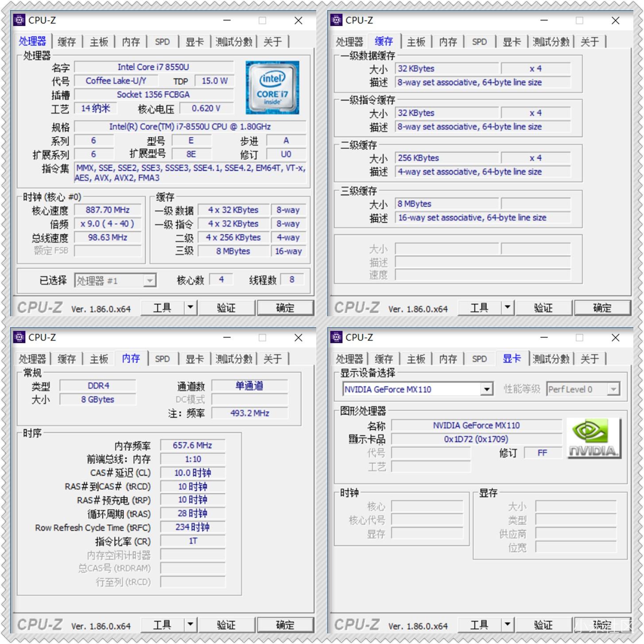Click CPU-Z app icon in processor window title bar

click(x=19, y=20)
